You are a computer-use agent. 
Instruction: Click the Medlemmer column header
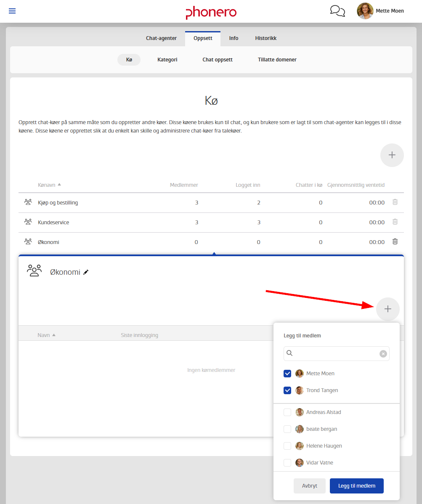[184, 185]
